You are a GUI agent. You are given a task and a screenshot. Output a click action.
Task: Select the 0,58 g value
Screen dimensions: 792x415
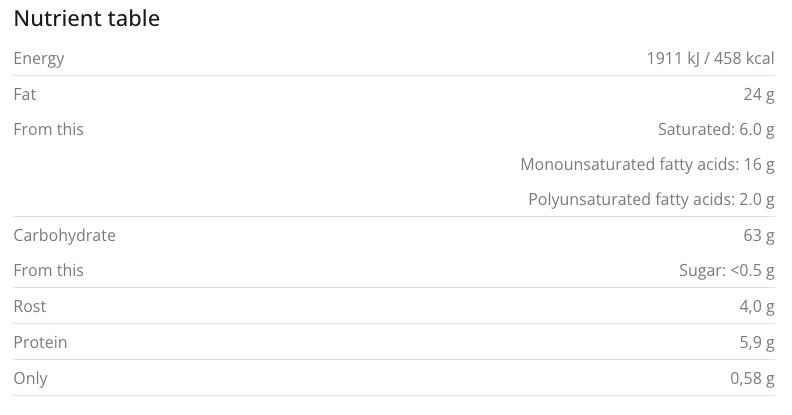click(752, 379)
